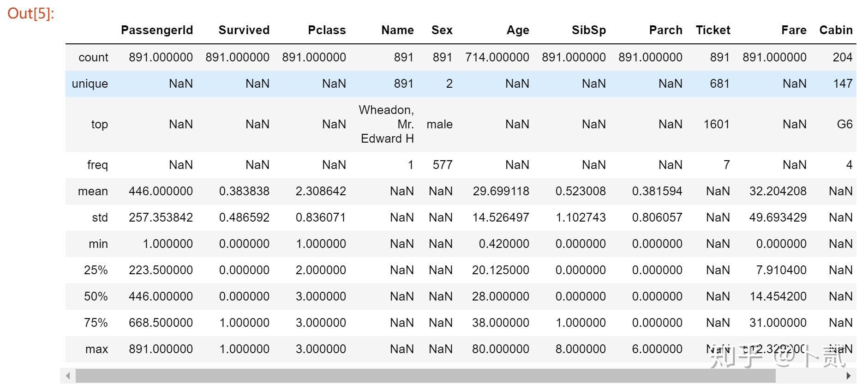This screenshot has height=391, width=868.
Task: Click the Name column header
Action: point(397,30)
